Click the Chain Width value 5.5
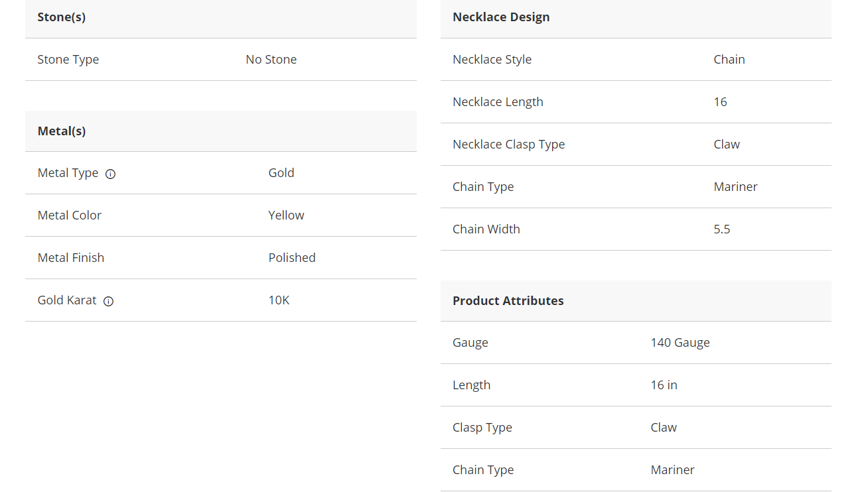The width and height of the screenshot is (868, 492). pos(722,229)
